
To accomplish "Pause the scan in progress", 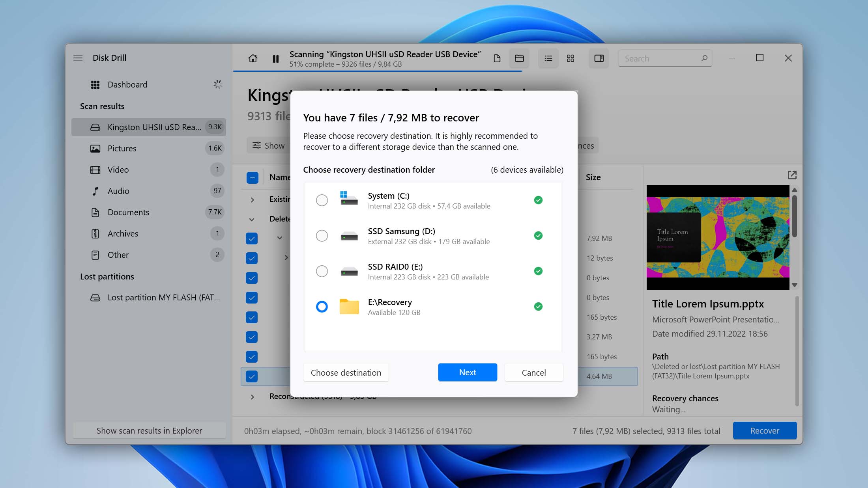I will coord(276,59).
